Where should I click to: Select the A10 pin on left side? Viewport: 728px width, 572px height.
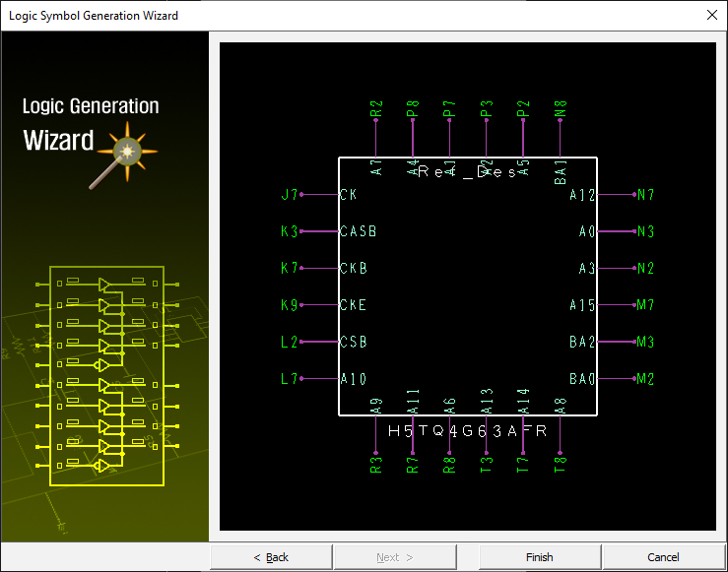click(353, 379)
